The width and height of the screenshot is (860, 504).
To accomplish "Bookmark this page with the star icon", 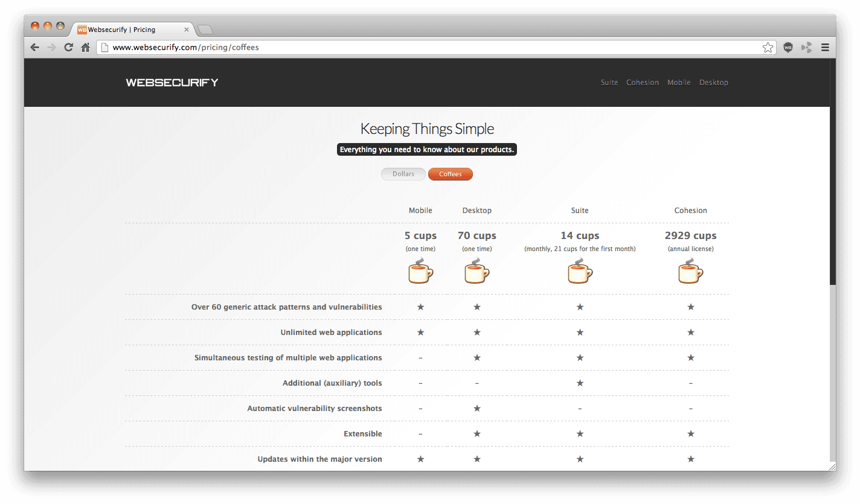I will 768,47.
